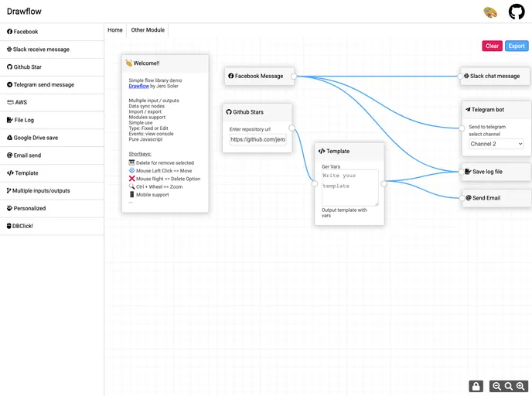Switch to the Home tab
The image size is (532, 396).
point(115,30)
